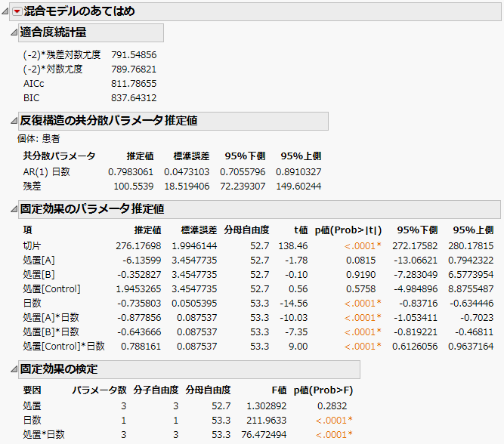Screen dimensions: 504x444
Task: Click the 残差 standard error 18.519406
Action: coord(187,187)
